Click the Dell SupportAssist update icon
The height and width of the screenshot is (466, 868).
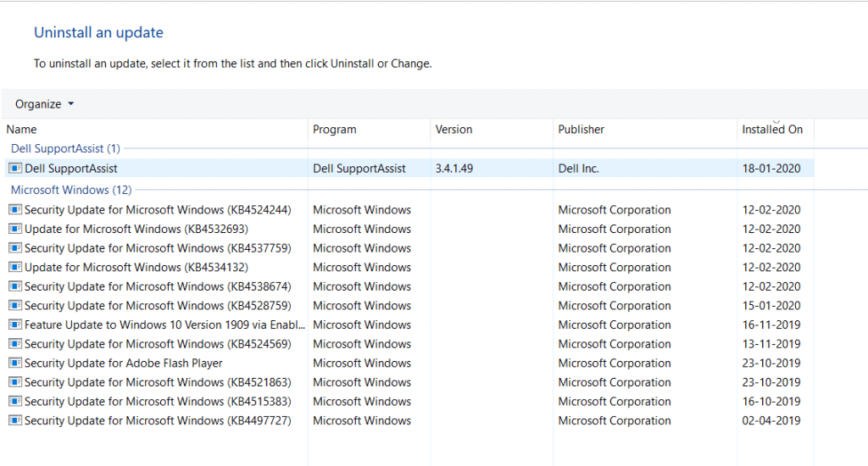[x=15, y=169]
